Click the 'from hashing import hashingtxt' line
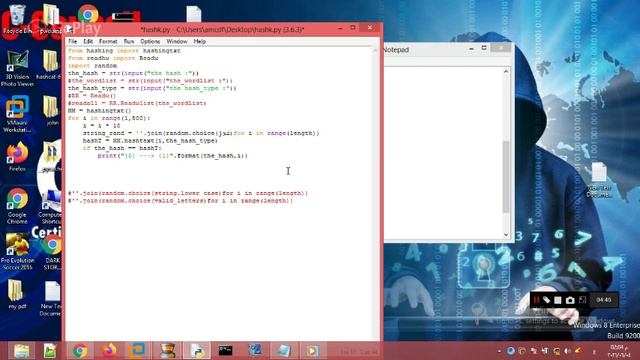The width and height of the screenshot is (640, 360). coord(124,51)
